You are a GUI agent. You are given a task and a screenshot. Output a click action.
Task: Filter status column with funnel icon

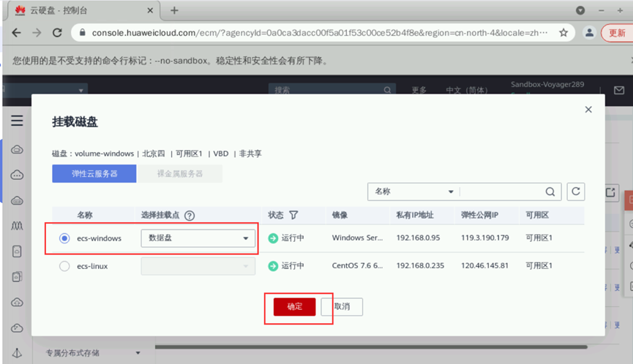point(293,215)
